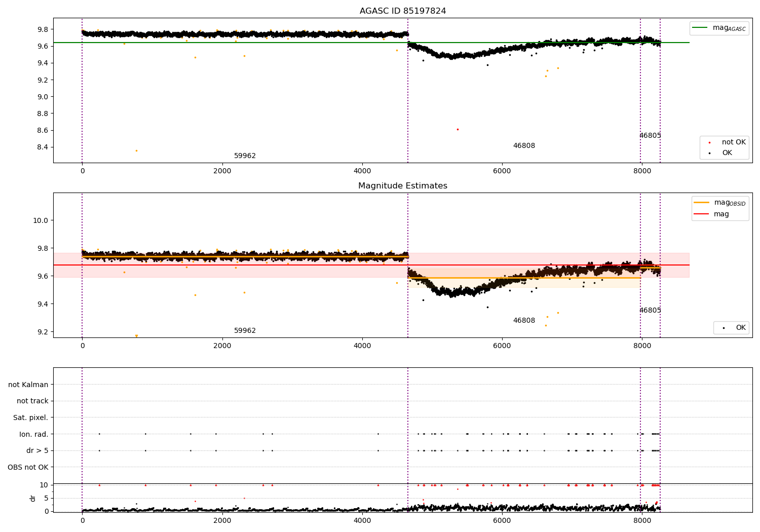The width and height of the screenshot is (760, 532).
Task: Click the 0 x-axis tick under the bottom plot
Action: (83, 521)
